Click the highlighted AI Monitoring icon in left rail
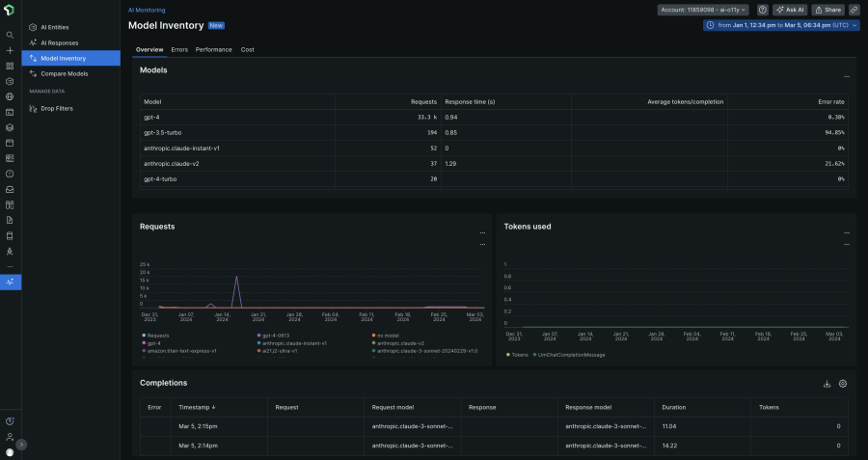This screenshot has height=460, width=868. 10,282
